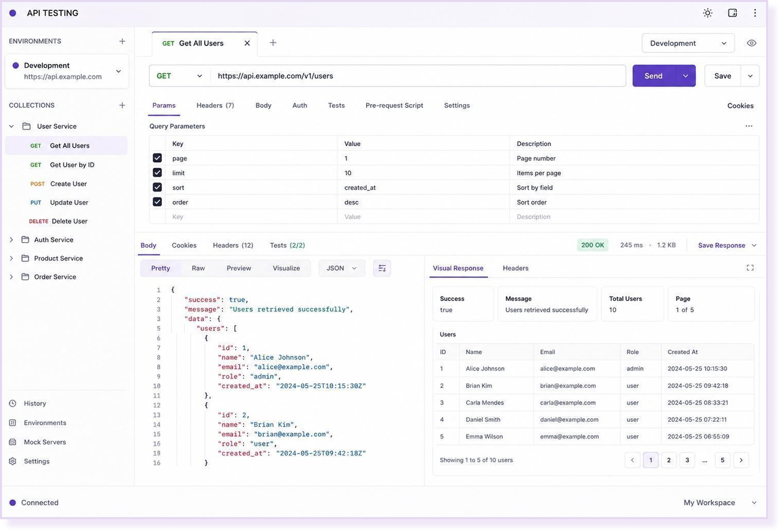Click the wrap lines format icon
Screen dimensions: 781x532
coord(382,268)
